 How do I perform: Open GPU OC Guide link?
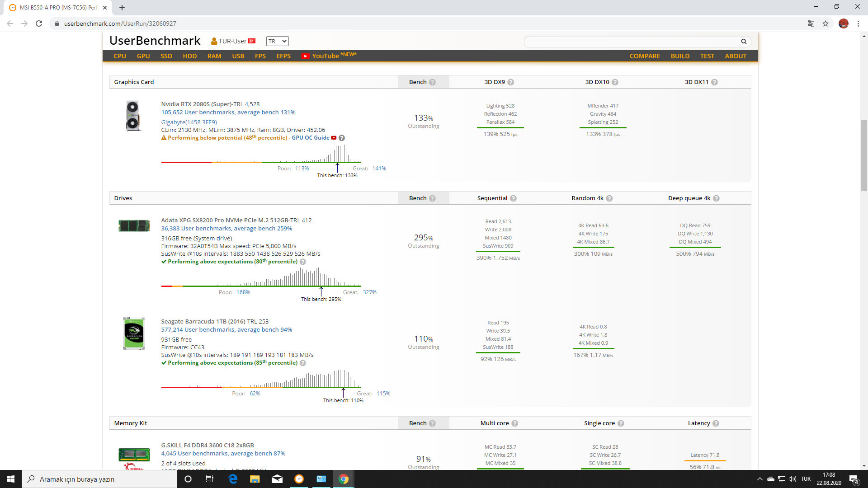click(x=311, y=138)
